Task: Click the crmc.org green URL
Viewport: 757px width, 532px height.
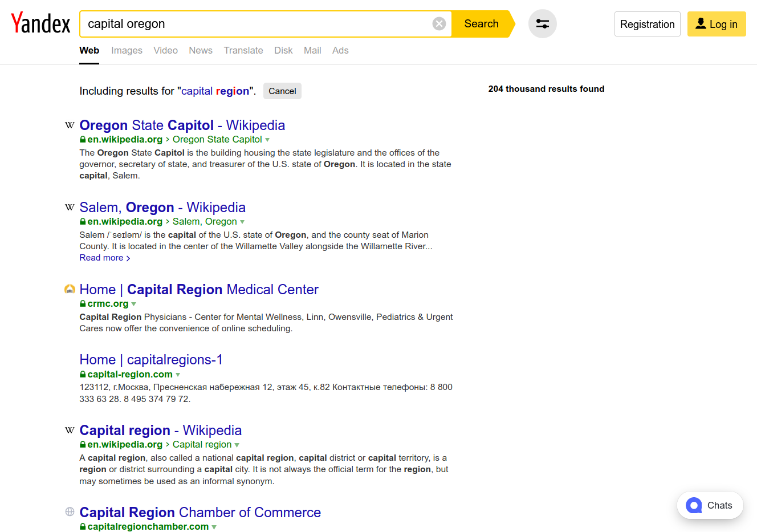Action: (x=108, y=304)
